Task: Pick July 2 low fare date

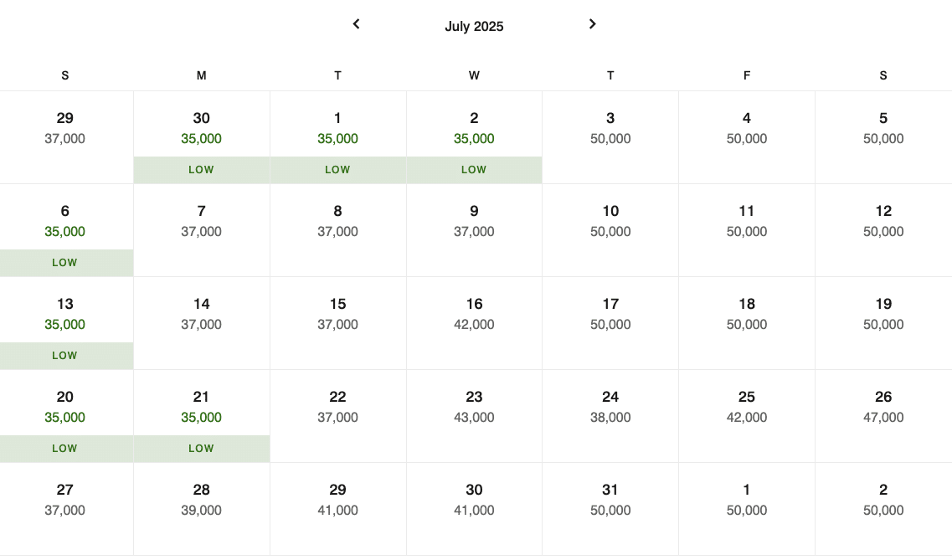Action: (474, 137)
